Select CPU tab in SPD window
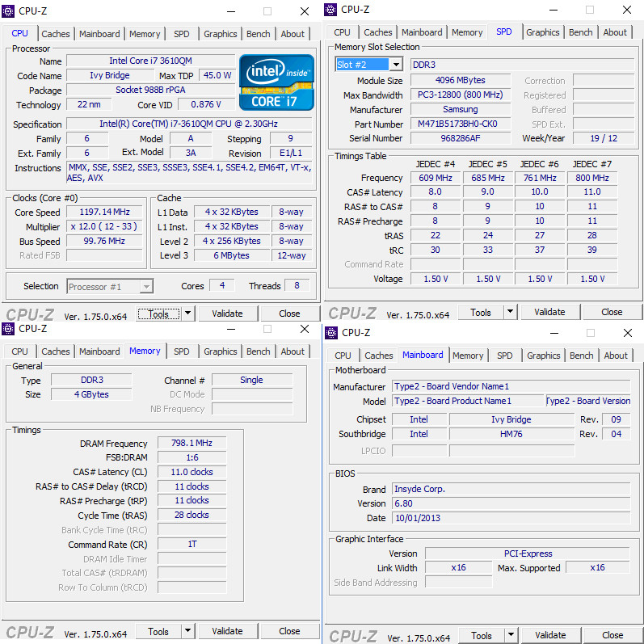The height and width of the screenshot is (644, 644). [x=342, y=32]
